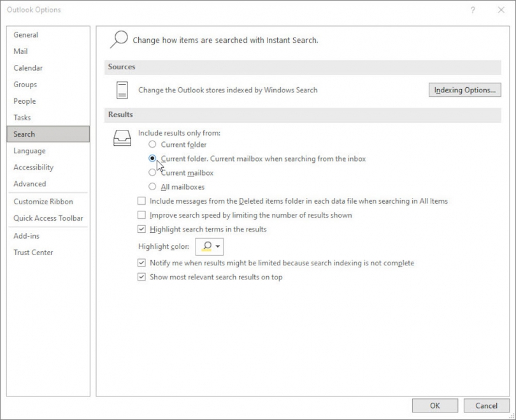Check improve search speed by limiting results
The height and width of the screenshot is (420, 516).
pos(141,215)
